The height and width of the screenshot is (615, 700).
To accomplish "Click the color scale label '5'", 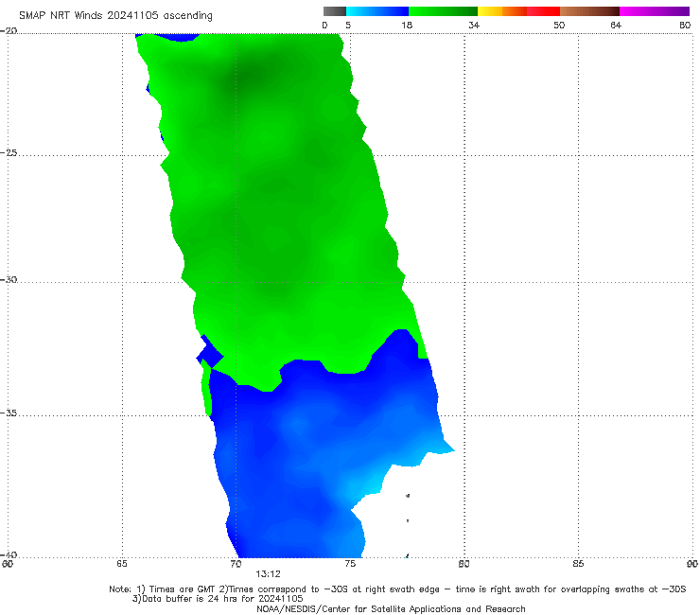I will click(348, 25).
